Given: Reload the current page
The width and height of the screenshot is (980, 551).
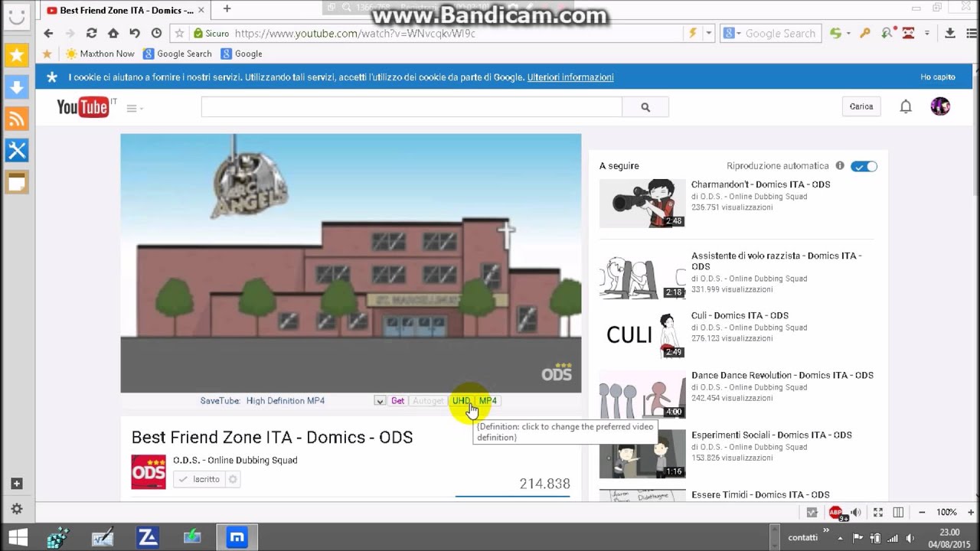Looking at the screenshot, I should coord(91,33).
